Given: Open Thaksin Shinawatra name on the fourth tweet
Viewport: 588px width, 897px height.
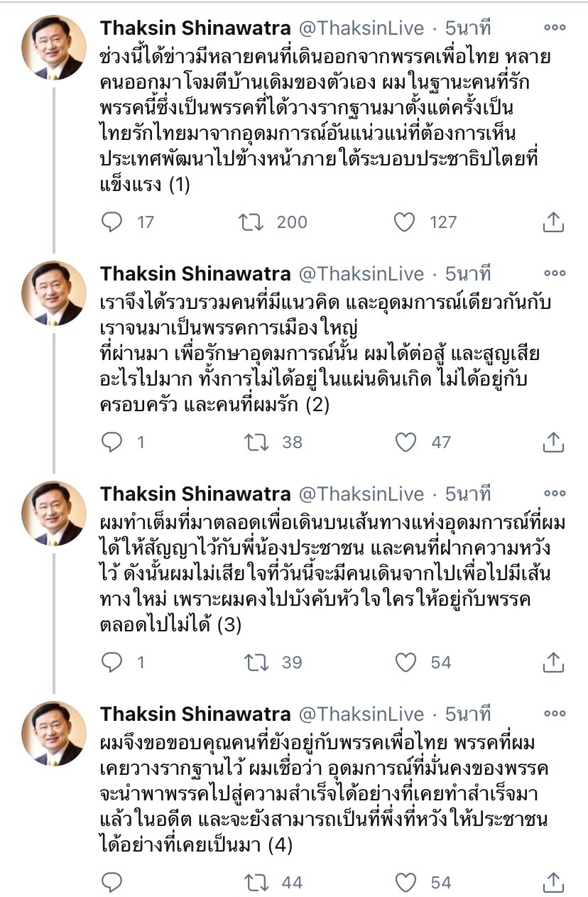Looking at the screenshot, I should 195,714.
